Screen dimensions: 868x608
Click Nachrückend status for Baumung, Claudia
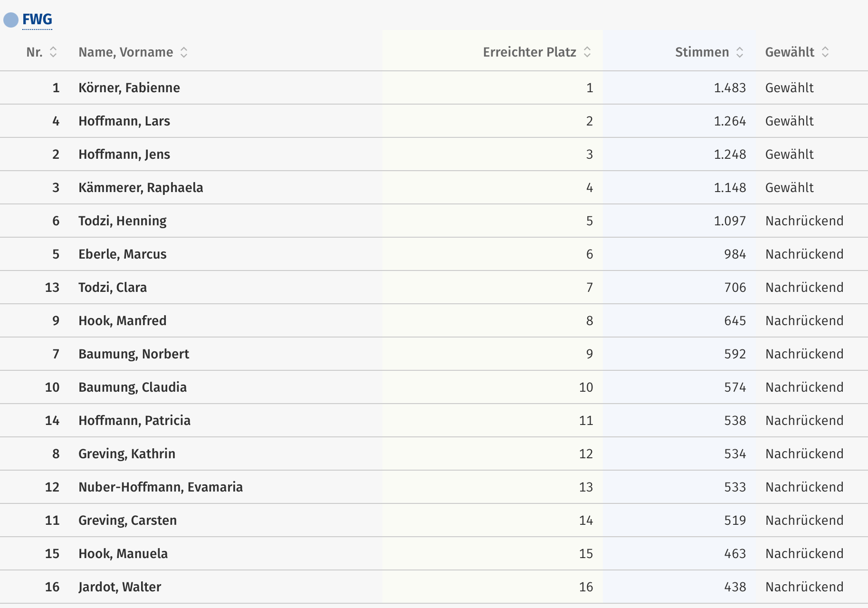(804, 387)
